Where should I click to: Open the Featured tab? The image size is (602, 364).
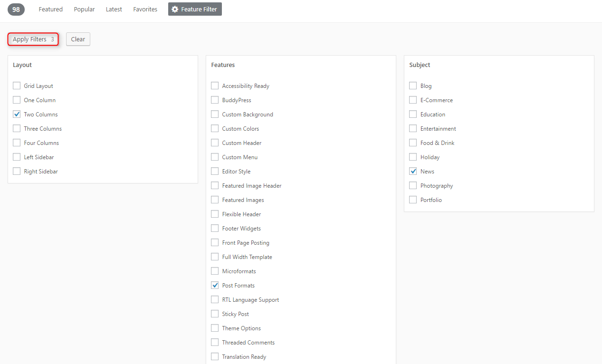[51, 9]
